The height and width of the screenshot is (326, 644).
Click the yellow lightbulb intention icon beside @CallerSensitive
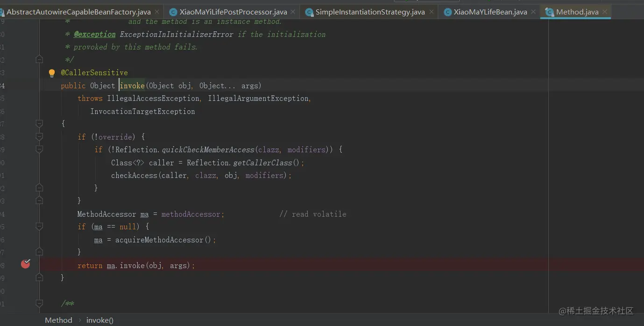pyautogui.click(x=52, y=73)
